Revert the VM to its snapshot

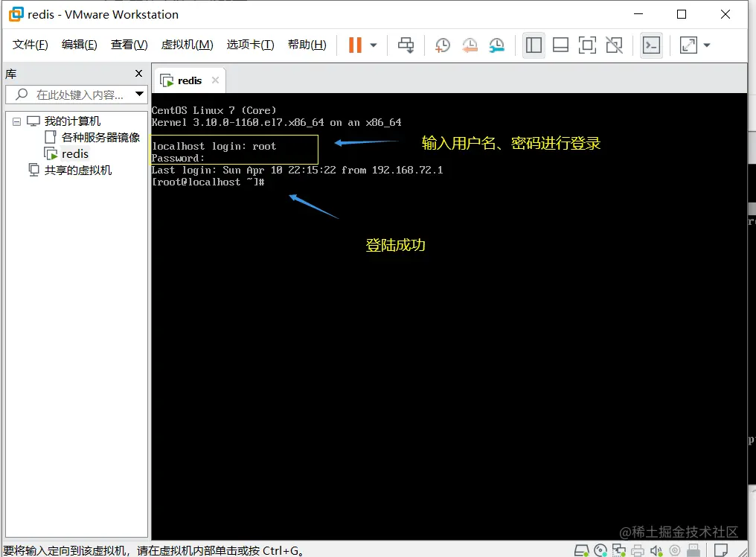click(470, 45)
